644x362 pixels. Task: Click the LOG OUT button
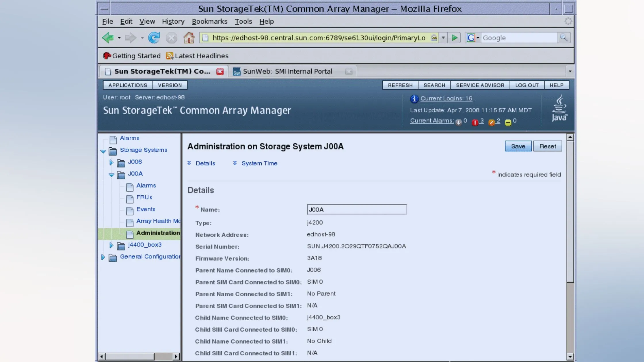pyautogui.click(x=527, y=85)
